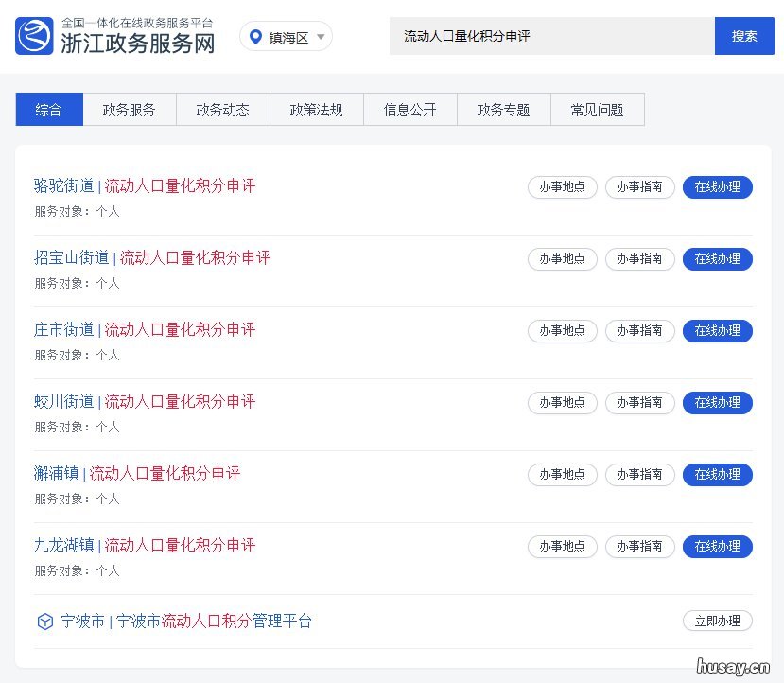Image resolution: width=784 pixels, height=683 pixels.
Task: Click 办事指南 for 澥浦镇
Action: click(639, 475)
